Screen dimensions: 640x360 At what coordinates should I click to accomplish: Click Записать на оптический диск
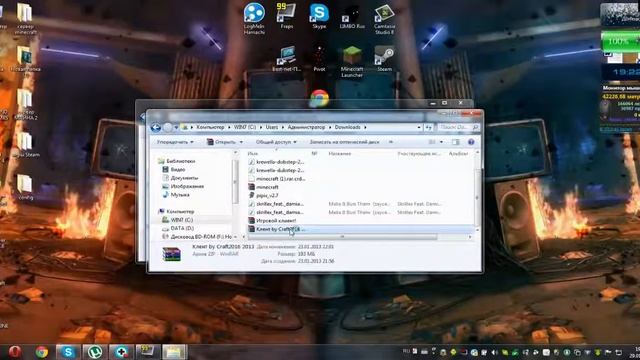tap(344, 142)
